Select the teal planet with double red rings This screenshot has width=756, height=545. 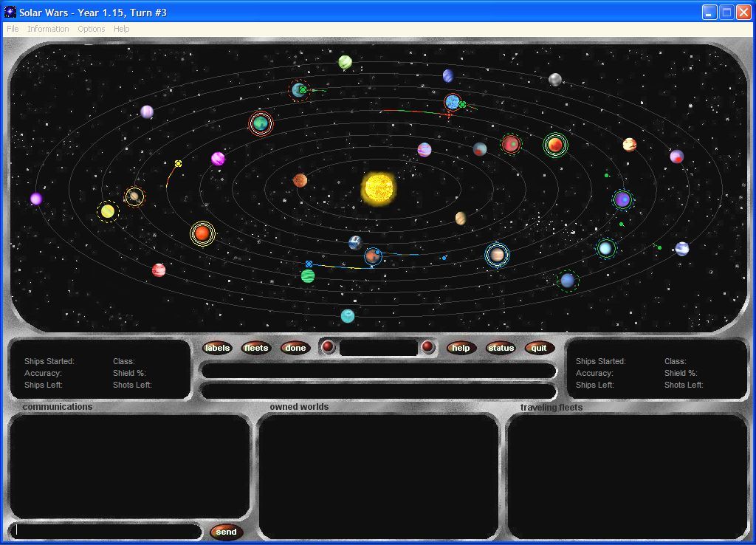pos(261,123)
